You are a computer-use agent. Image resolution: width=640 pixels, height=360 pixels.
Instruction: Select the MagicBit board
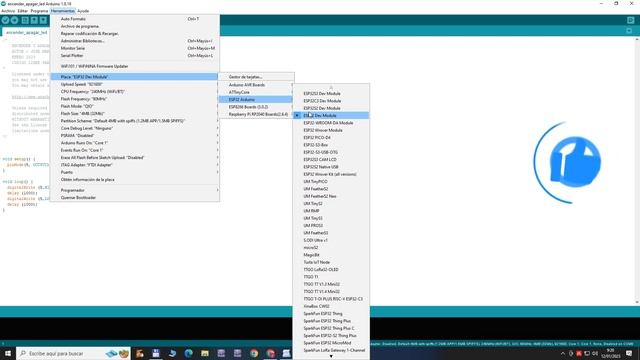click(331, 255)
